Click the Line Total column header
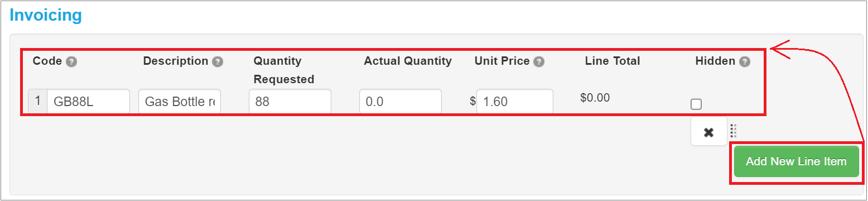Screen dimensions: 868x201 point(613,61)
